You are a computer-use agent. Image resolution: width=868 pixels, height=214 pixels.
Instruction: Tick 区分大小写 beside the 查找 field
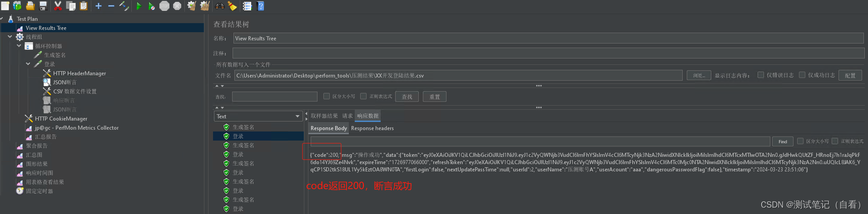[x=327, y=96]
